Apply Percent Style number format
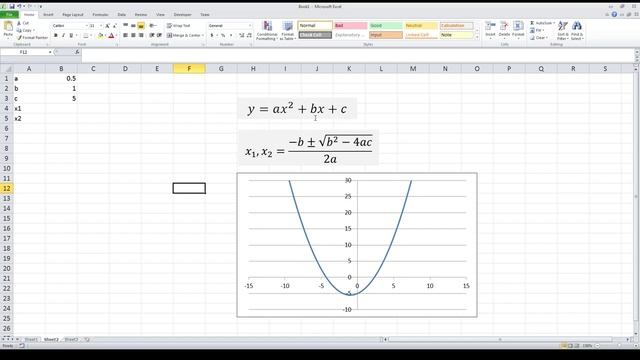Screen dimensions: 640x360 point(223,36)
